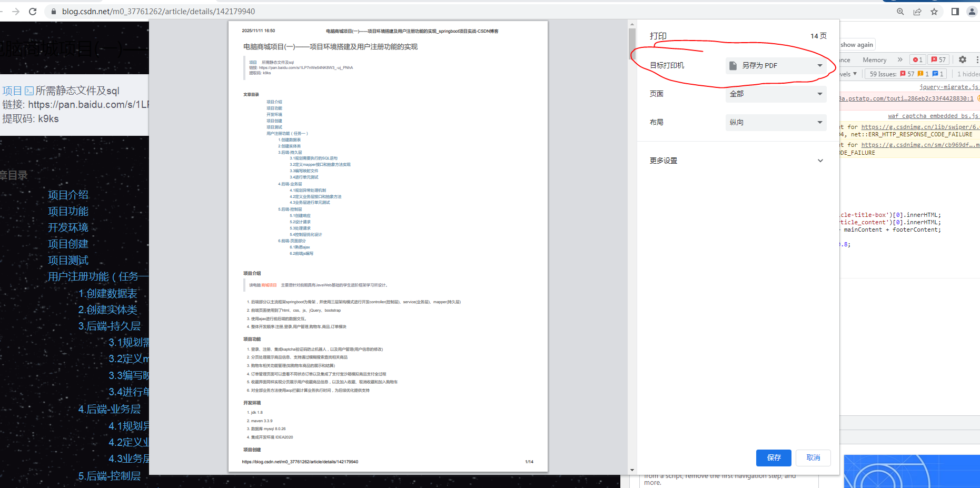Click the 57 issues badge in DevTools toolbar

[x=938, y=59]
